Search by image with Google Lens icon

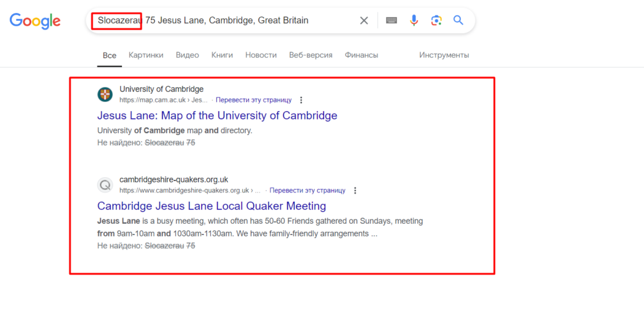(436, 20)
